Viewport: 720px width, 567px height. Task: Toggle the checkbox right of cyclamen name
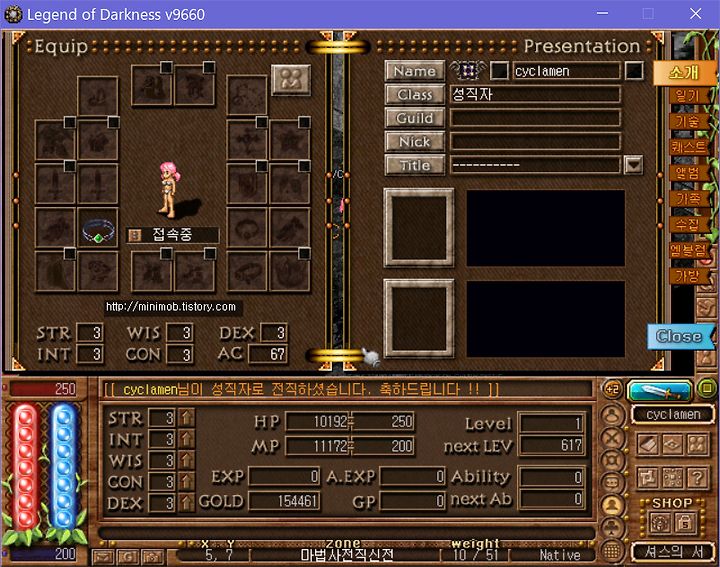click(x=634, y=71)
